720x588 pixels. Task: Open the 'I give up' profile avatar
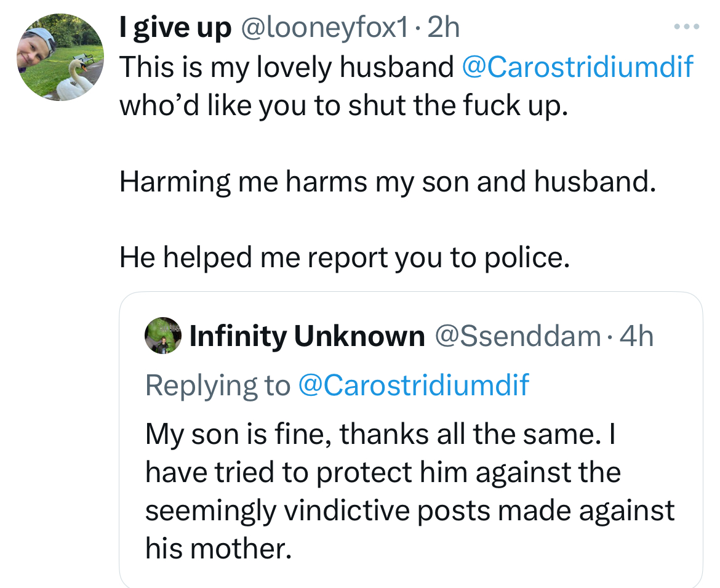(60, 57)
